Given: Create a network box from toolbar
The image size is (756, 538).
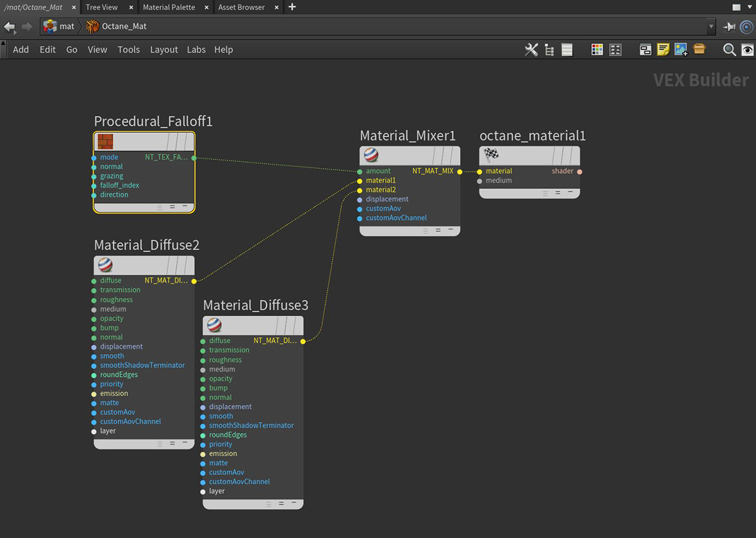Looking at the screenshot, I should click(x=645, y=50).
